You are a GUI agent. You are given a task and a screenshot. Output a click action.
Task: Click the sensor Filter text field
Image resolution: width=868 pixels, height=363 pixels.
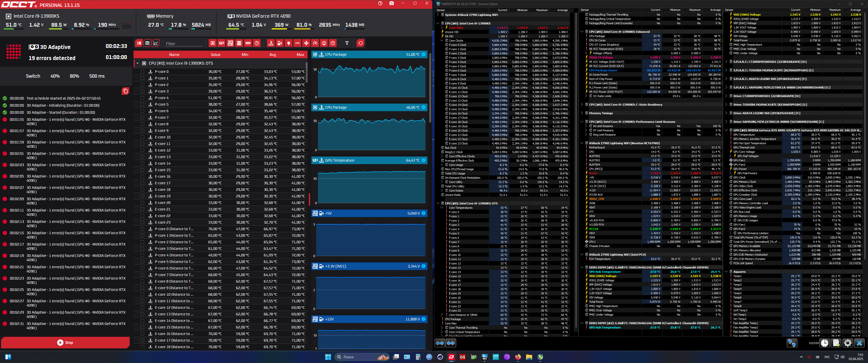(184, 43)
